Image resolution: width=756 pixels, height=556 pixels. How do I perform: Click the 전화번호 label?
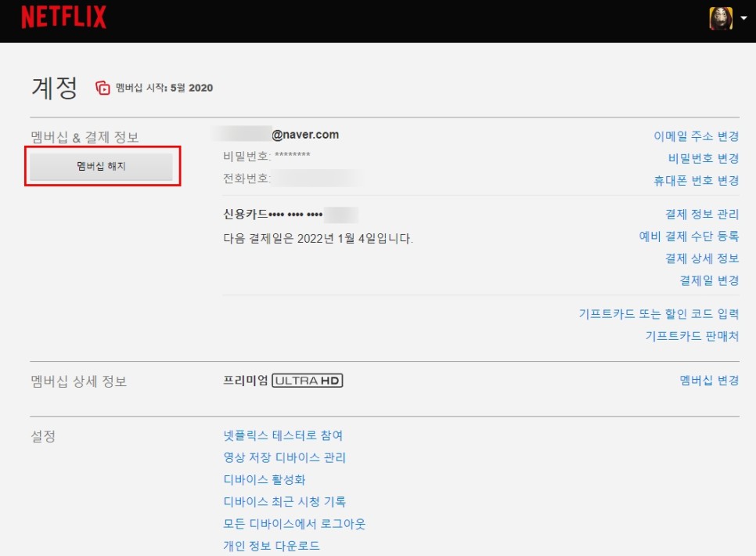click(x=247, y=178)
